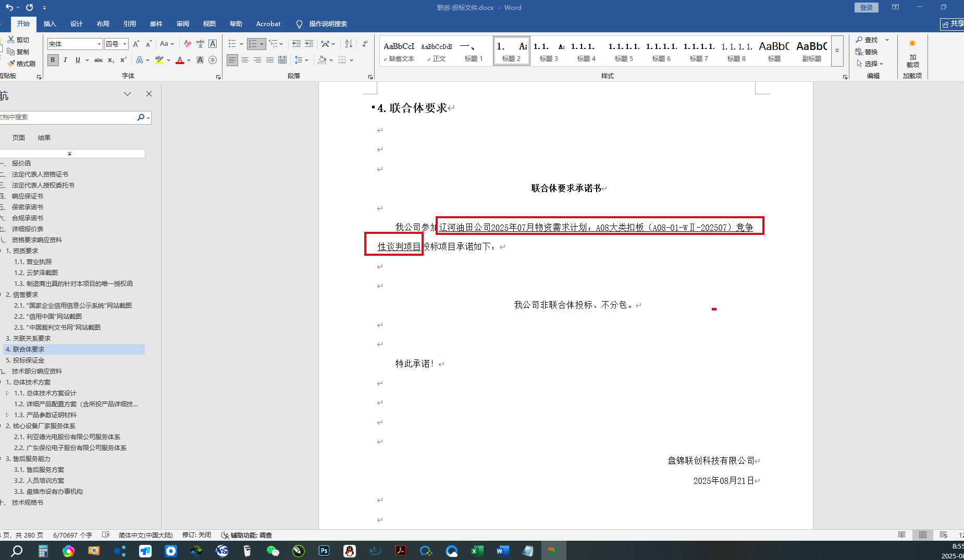Switch to the 引用 ribbon tab
Viewport: 964px width, 560px height.
[x=130, y=23]
